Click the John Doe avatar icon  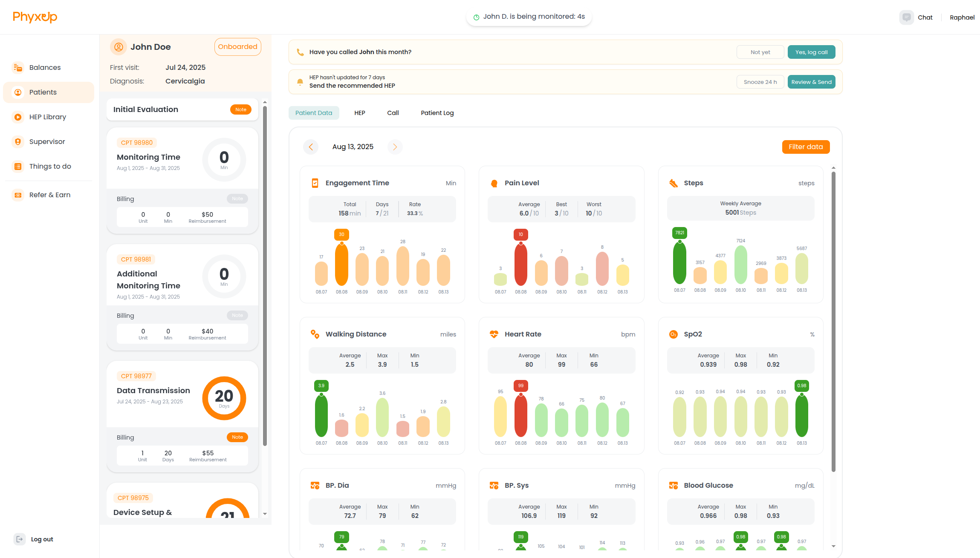coord(119,47)
